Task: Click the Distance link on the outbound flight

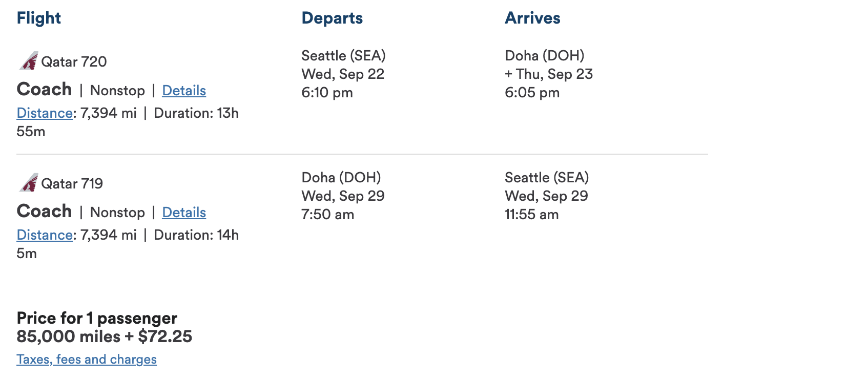Action: [44, 113]
